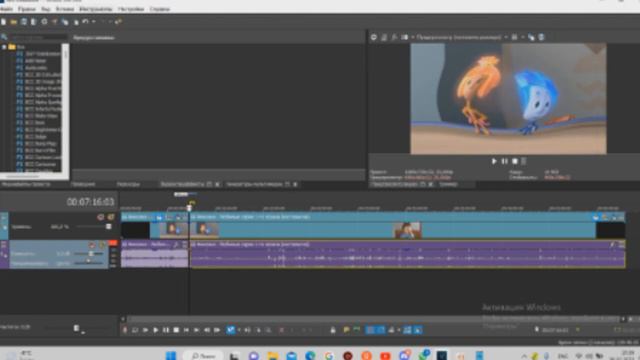This screenshot has height=360, width=640.
Task: Open project properties gear icon
Action: click(44, 22)
